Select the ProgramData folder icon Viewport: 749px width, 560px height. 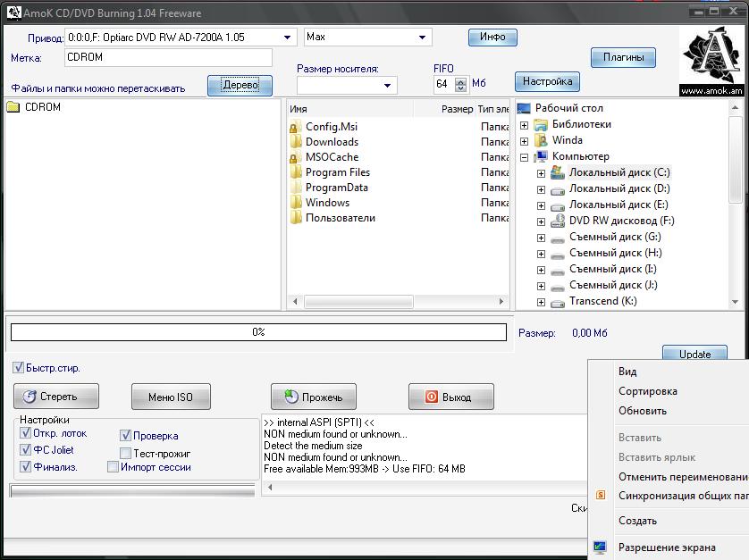(x=296, y=188)
